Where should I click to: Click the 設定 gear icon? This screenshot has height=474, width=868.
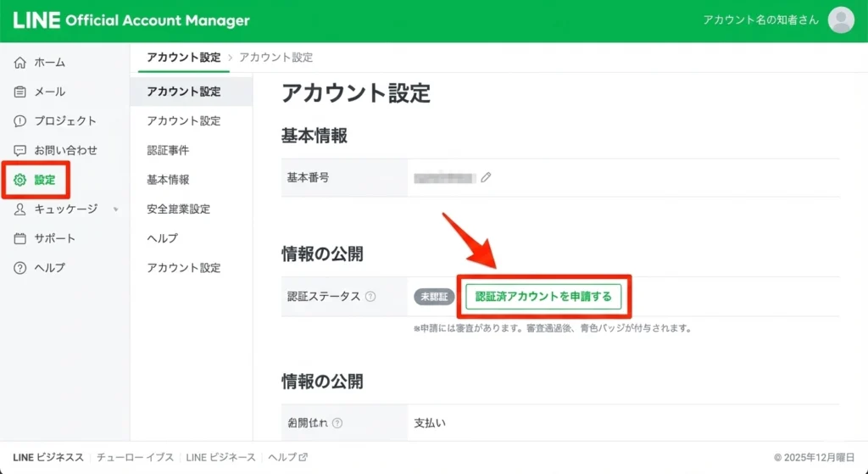coord(20,180)
